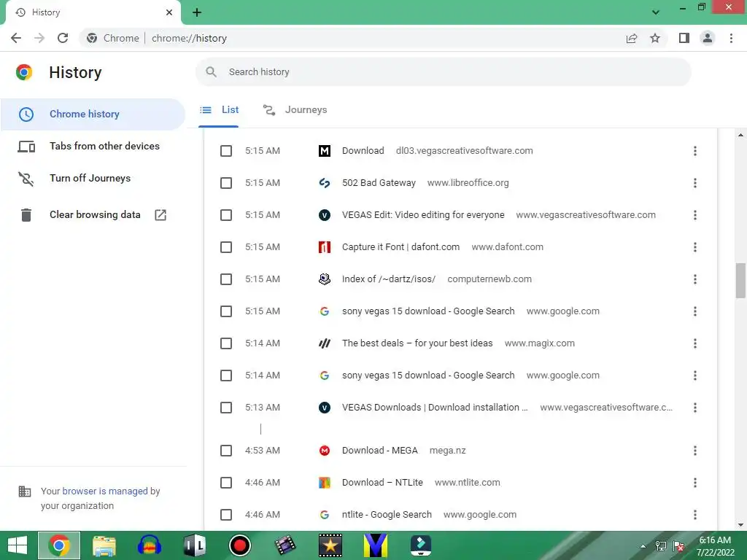Click the dafont favicon for Capture it Font
This screenshot has height=560, width=747.
pos(325,247)
